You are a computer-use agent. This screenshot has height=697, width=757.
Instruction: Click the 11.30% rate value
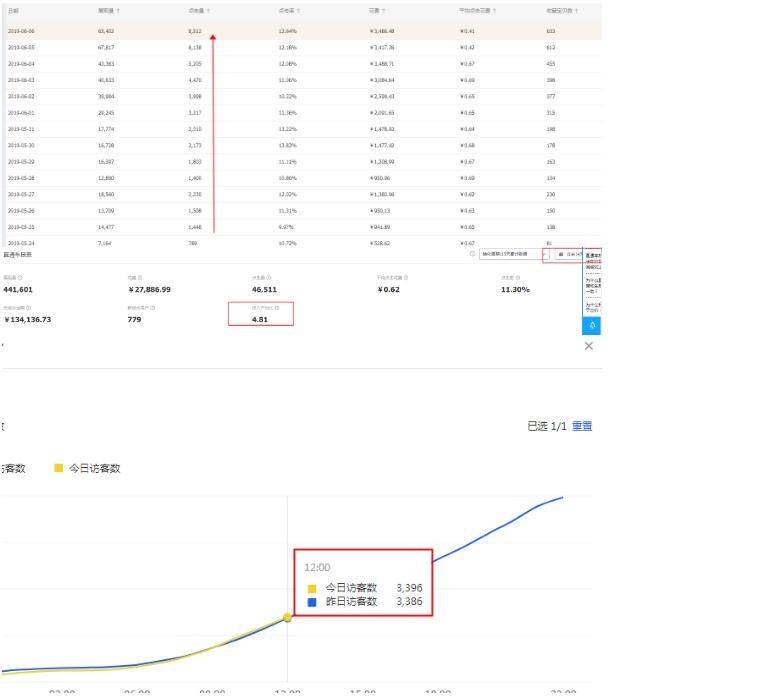coord(515,290)
